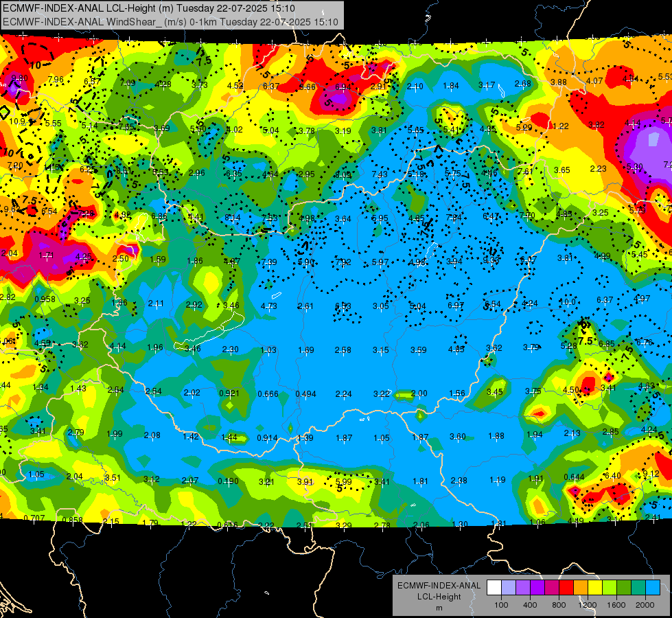Click the magenta legend swatch
This screenshot has height=618, width=672.
[x=552, y=588]
